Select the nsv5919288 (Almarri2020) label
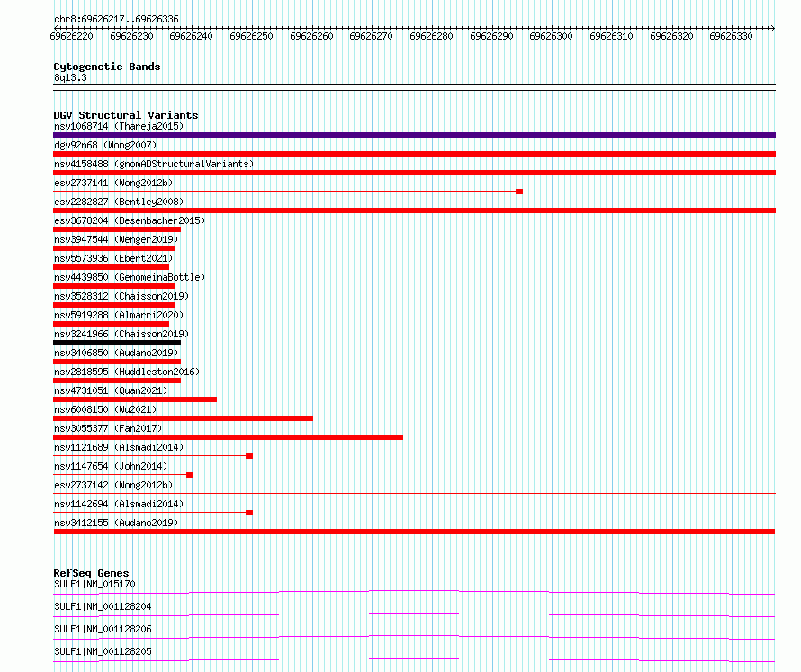The width and height of the screenshot is (801, 672). tap(119, 315)
